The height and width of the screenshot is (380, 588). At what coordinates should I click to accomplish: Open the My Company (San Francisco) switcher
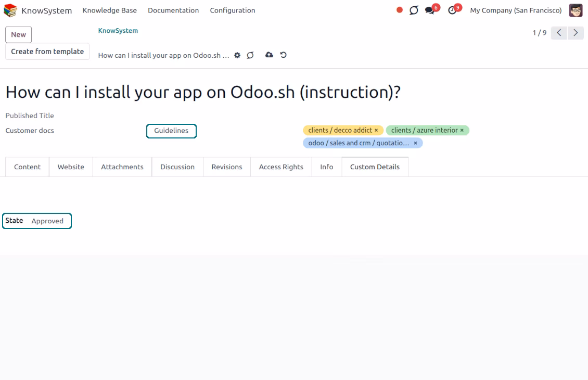click(516, 10)
